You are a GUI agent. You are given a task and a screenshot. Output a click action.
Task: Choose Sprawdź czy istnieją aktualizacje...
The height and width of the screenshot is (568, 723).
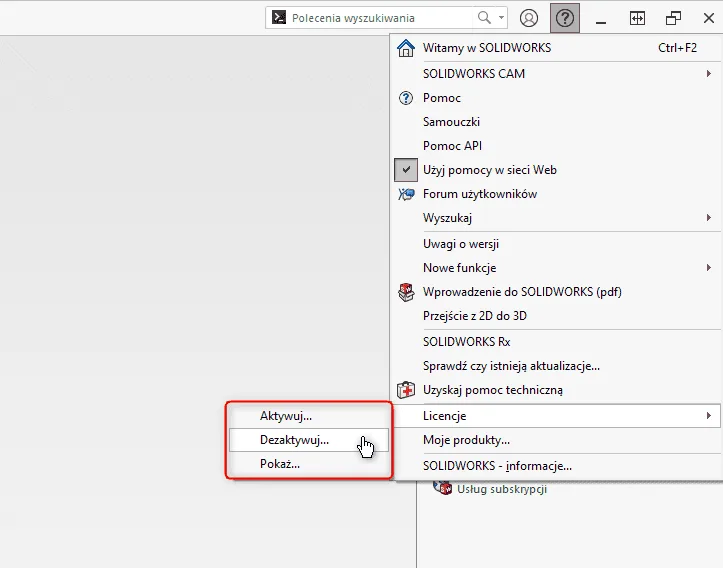click(511, 366)
